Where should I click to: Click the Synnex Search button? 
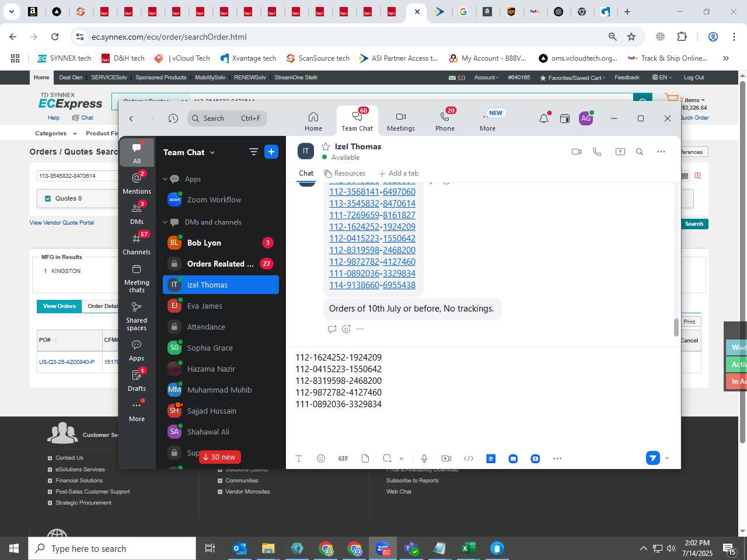(694, 224)
